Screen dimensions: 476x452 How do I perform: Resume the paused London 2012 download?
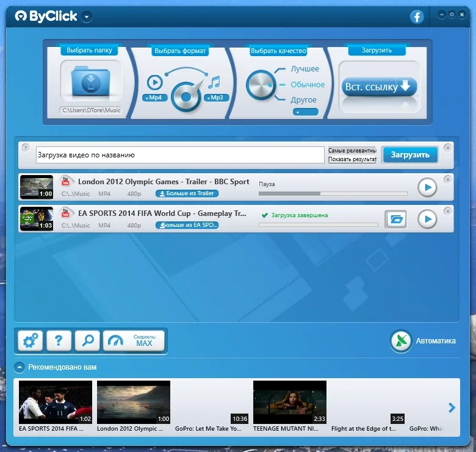[x=427, y=187]
